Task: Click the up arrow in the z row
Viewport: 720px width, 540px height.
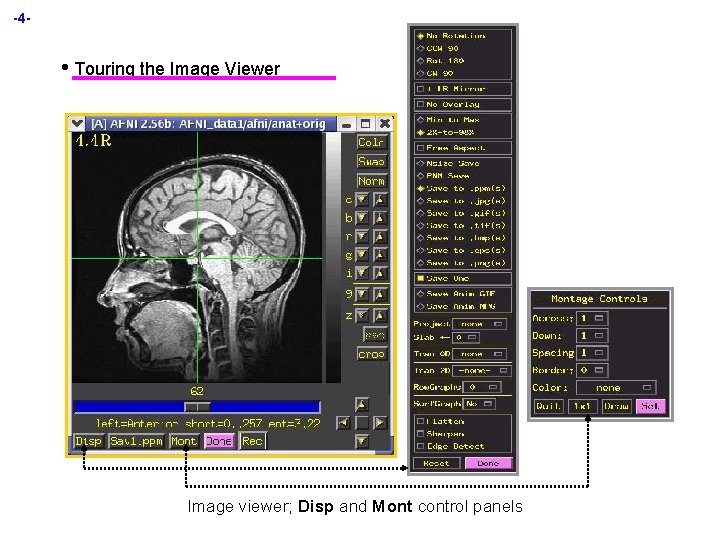Action: pyautogui.click(x=380, y=315)
